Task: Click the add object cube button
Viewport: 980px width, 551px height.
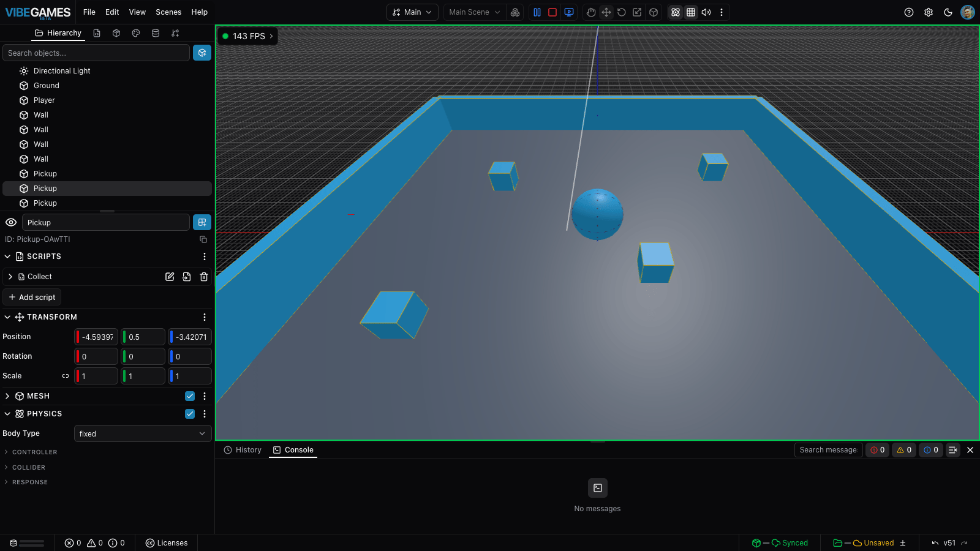Action: (202, 53)
